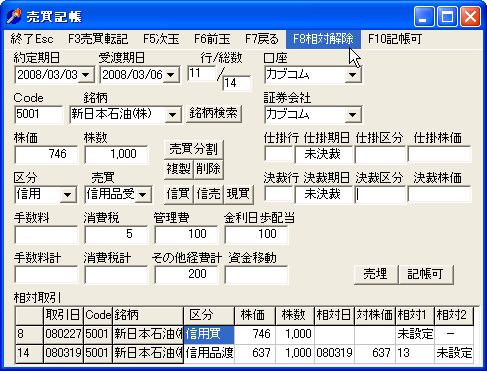Open the 売買 dropdown showing 信用品受
The width and height of the screenshot is (487, 371).
click(143, 195)
